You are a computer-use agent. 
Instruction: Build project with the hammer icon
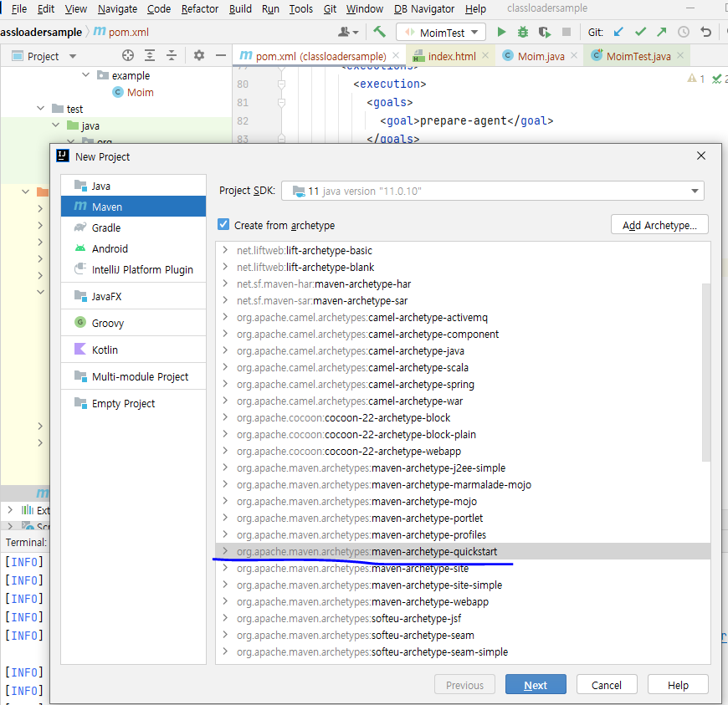[x=379, y=32]
